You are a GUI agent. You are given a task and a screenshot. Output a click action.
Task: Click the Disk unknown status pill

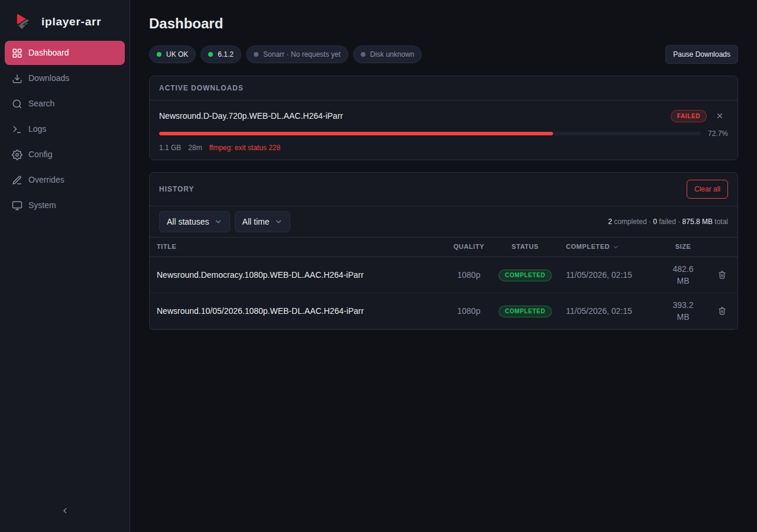[x=387, y=54]
